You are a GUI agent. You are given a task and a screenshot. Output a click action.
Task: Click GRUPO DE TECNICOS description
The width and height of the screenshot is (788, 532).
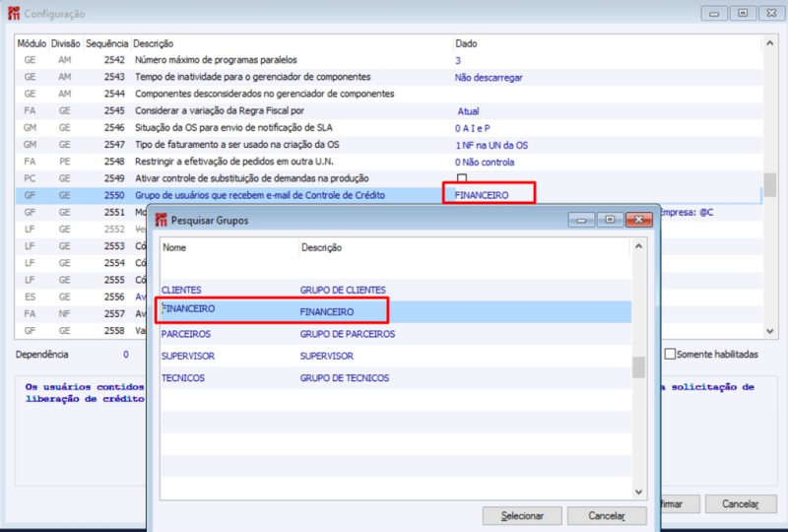tap(344, 378)
